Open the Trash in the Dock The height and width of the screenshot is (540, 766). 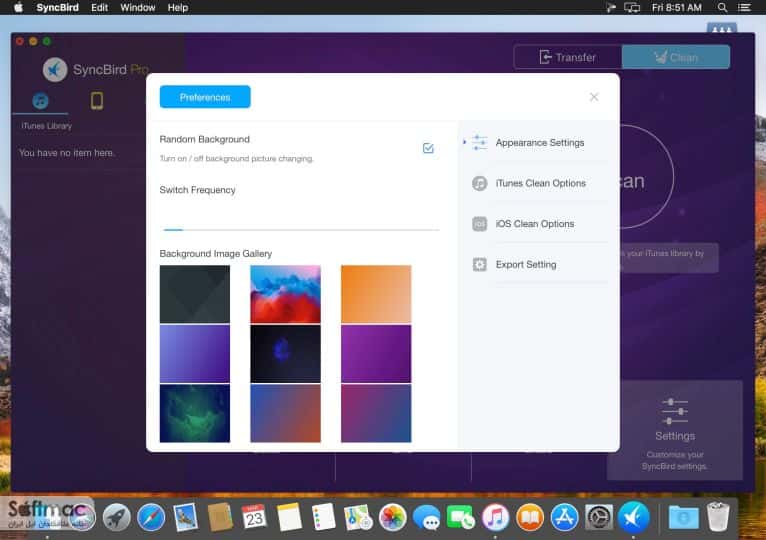coord(718,517)
